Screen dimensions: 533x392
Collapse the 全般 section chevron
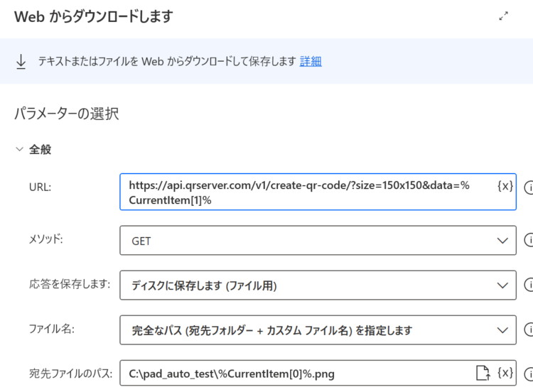(x=20, y=149)
